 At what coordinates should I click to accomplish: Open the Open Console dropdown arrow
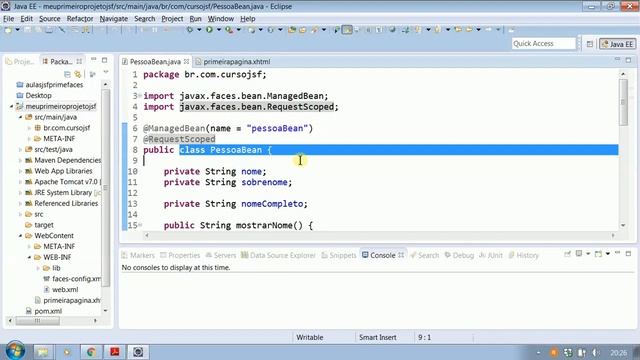click(608, 254)
